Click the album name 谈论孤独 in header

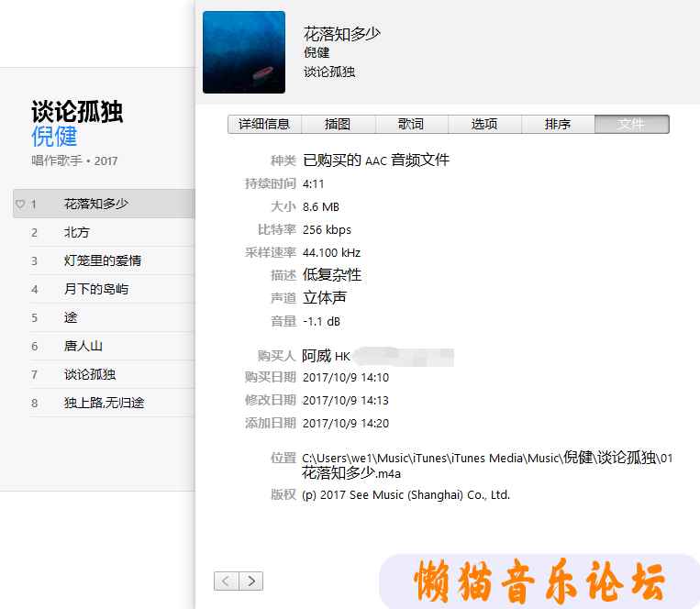coord(329,72)
